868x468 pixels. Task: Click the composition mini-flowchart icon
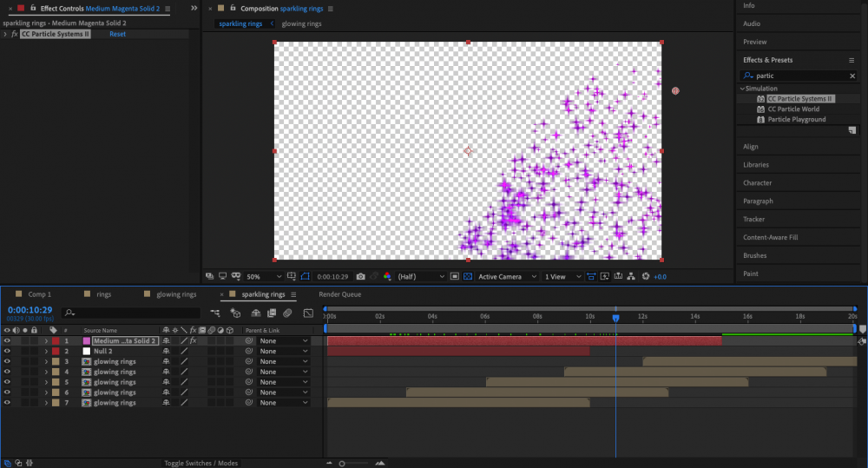tap(214, 313)
